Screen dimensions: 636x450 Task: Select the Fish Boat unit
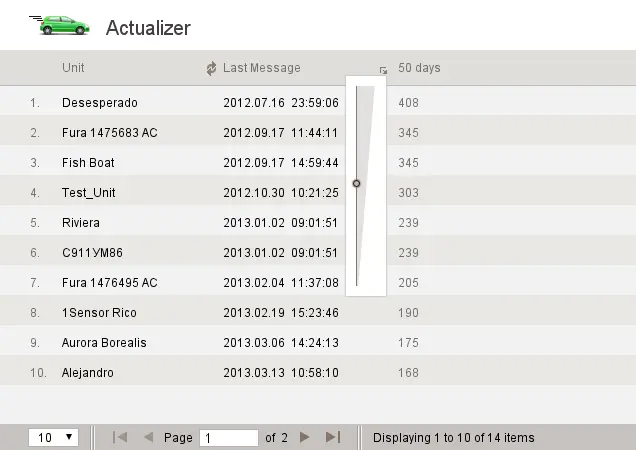(88, 163)
